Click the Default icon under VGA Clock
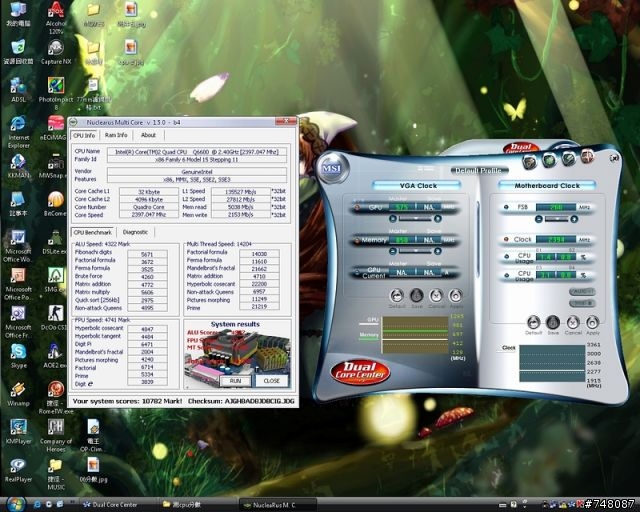The width and height of the screenshot is (640, 512). [x=397, y=295]
